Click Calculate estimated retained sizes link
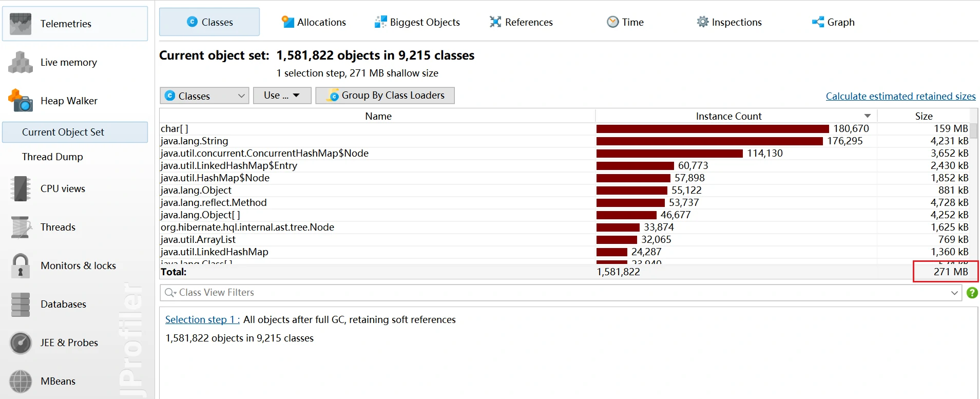 click(900, 96)
